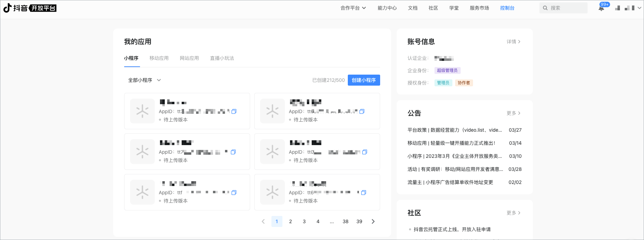Copy AppID starting with tt0
This screenshot has width=644, height=240.
click(365, 152)
